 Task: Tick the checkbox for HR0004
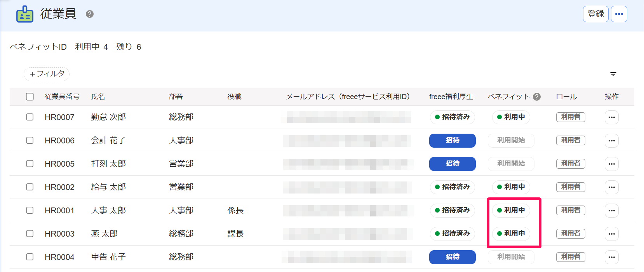pos(30,257)
